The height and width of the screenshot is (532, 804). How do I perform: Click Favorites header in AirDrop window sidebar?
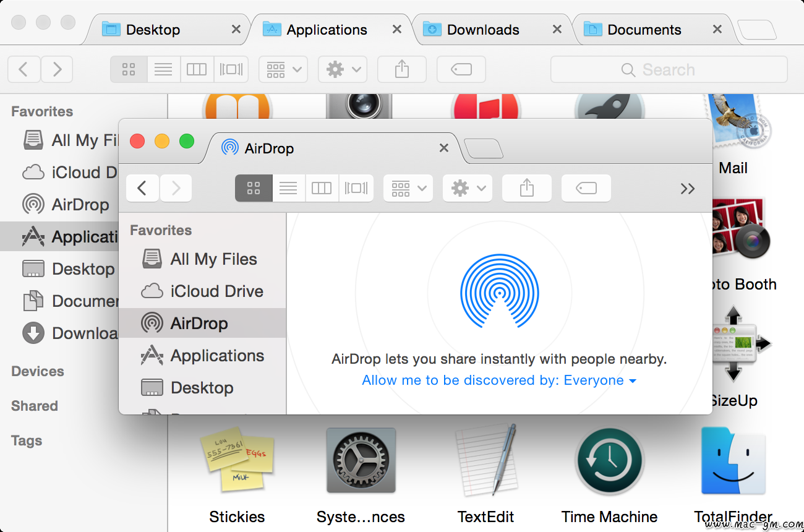(x=161, y=230)
